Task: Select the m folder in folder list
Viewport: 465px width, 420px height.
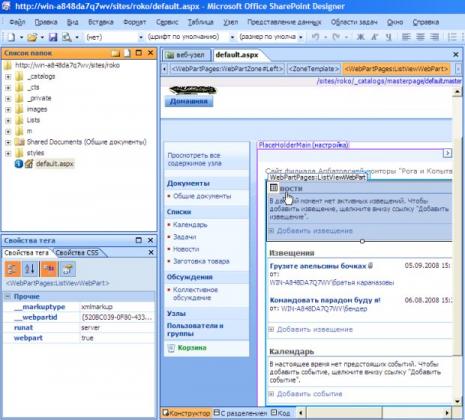Action: tap(29, 131)
